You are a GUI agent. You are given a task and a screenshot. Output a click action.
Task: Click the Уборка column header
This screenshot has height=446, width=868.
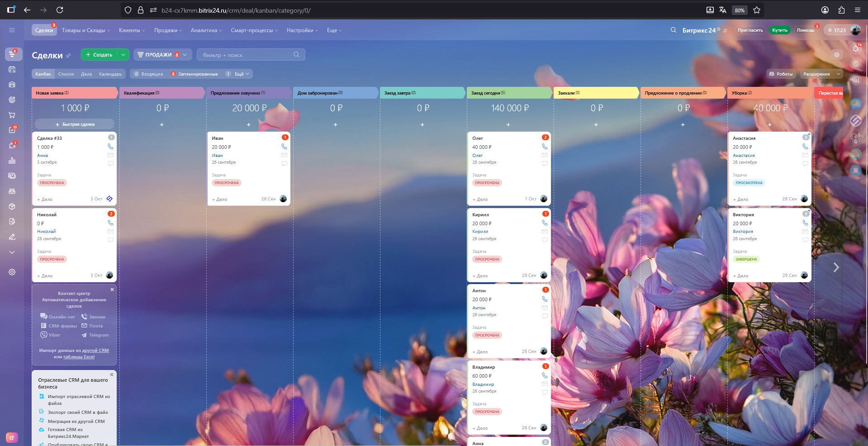(x=770, y=93)
